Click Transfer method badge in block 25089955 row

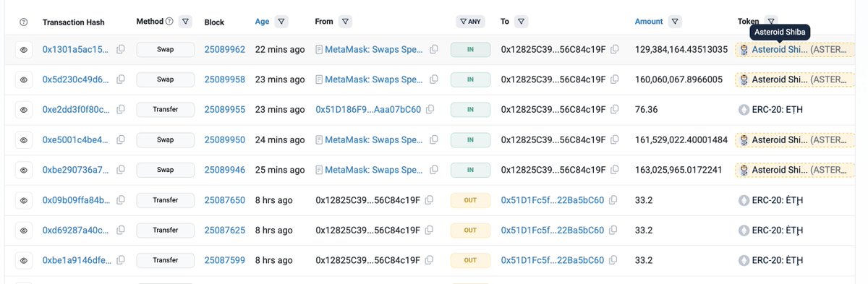166,110
